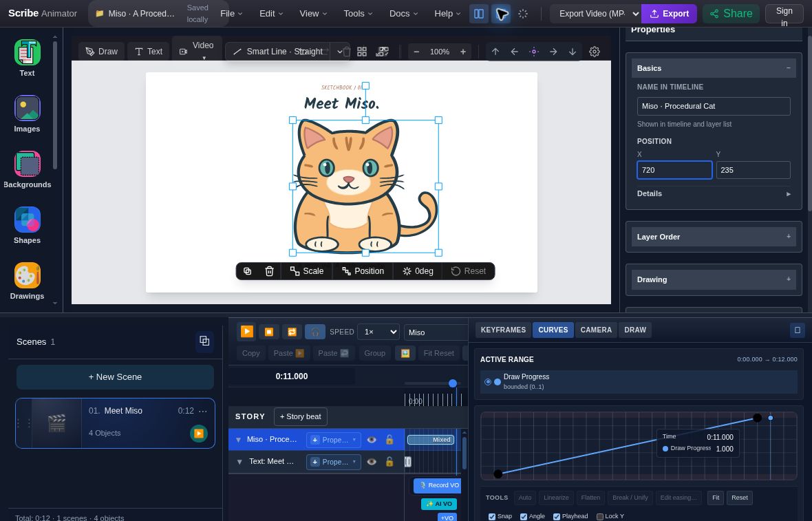The image size is (812, 521).
Task: Toggle the Playhead checkbox
Action: coord(557,517)
